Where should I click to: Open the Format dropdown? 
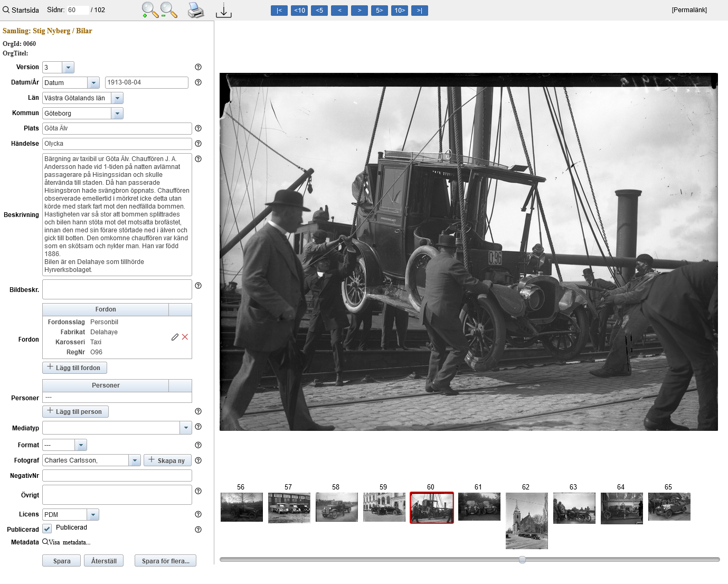tap(81, 445)
